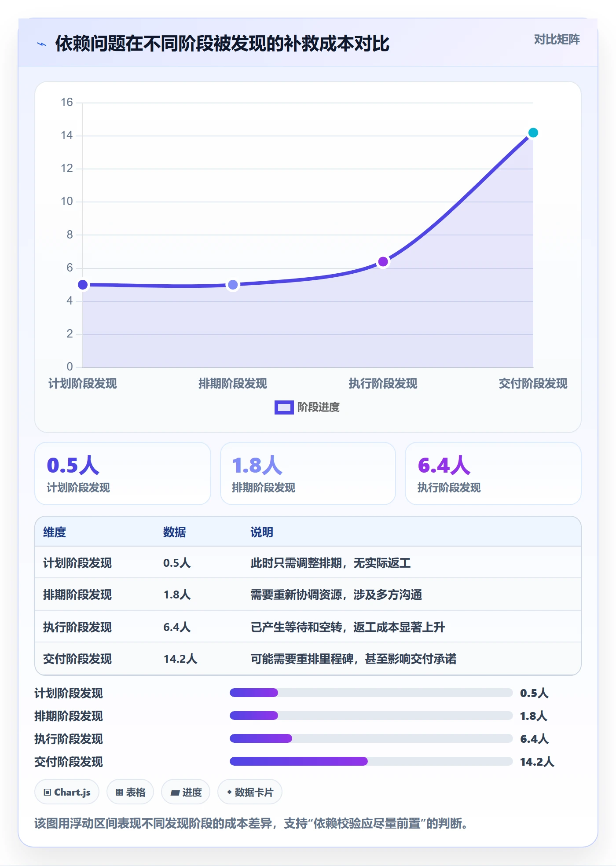616x866 pixels.
Task: Click the 交付阶段发现 table row label
Action: coord(77,659)
